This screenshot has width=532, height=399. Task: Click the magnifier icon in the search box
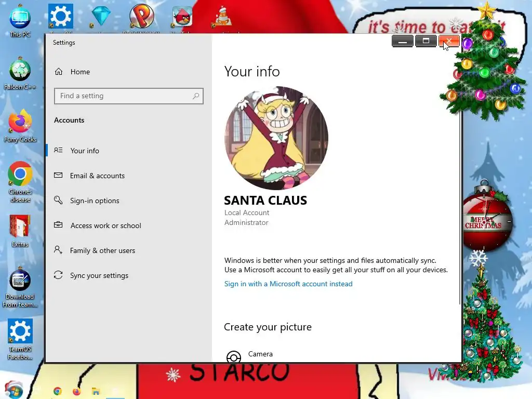coord(196,96)
